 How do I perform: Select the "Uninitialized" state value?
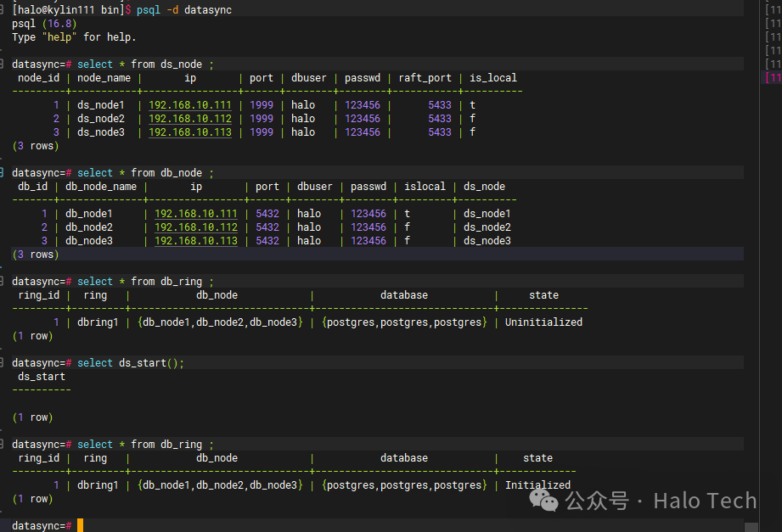[543, 322]
